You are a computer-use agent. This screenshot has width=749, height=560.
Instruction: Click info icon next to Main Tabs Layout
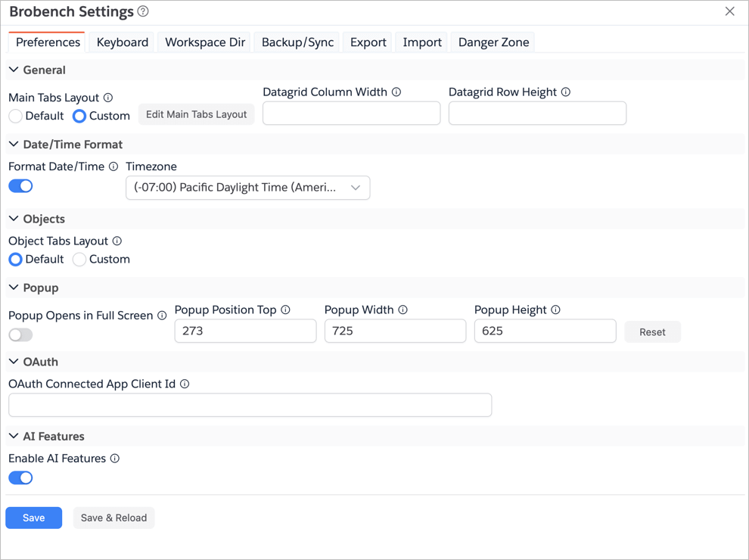click(x=108, y=98)
